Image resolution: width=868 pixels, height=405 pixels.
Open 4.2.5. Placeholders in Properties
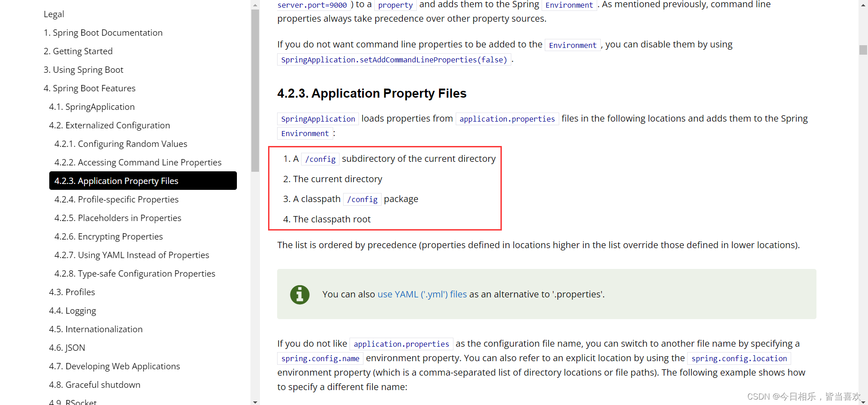coord(118,218)
